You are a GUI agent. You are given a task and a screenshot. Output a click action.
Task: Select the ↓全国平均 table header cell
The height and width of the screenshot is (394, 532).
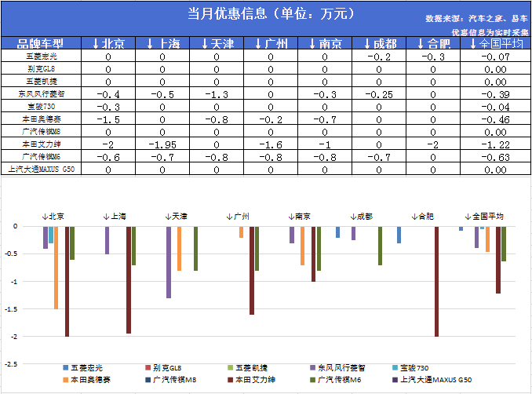click(x=495, y=43)
